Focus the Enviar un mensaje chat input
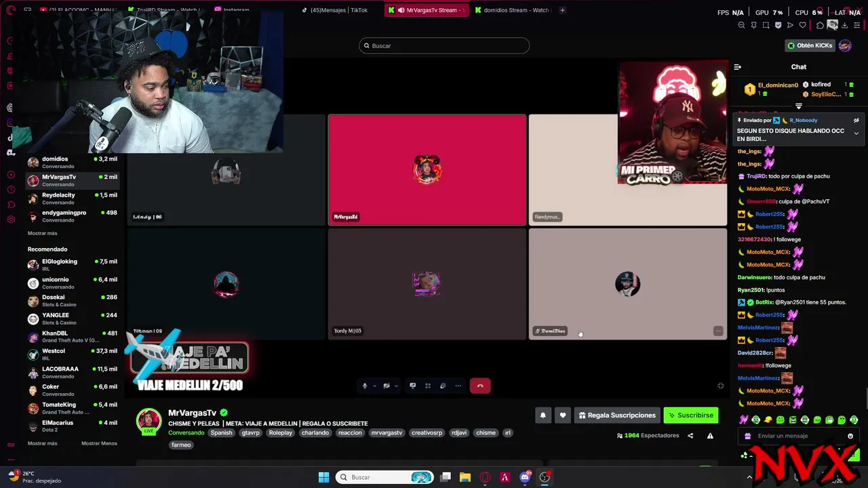868x488 pixels. [799, 436]
